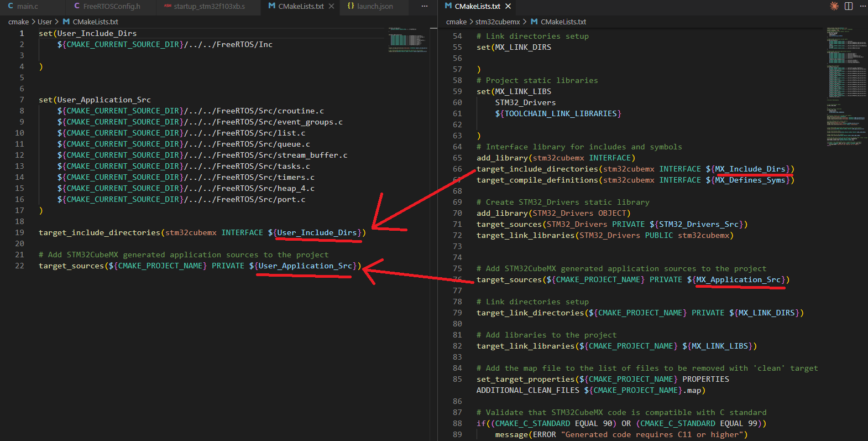
Task: Click '# Project static libraries' comment
Action: click(x=537, y=80)
